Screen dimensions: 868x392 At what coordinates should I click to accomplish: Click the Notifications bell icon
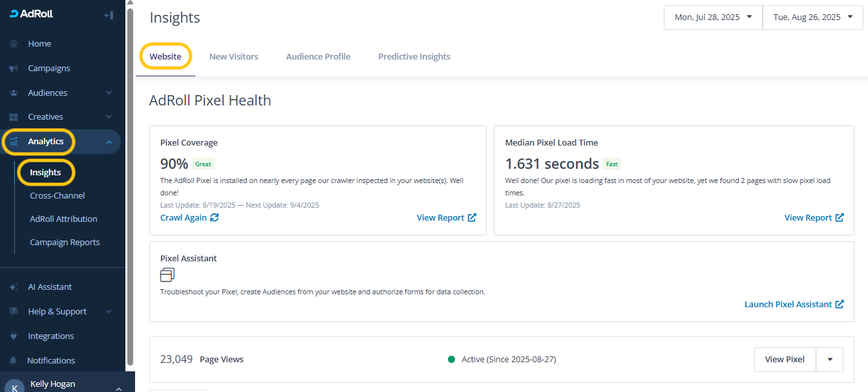click(x=14, y=361)
